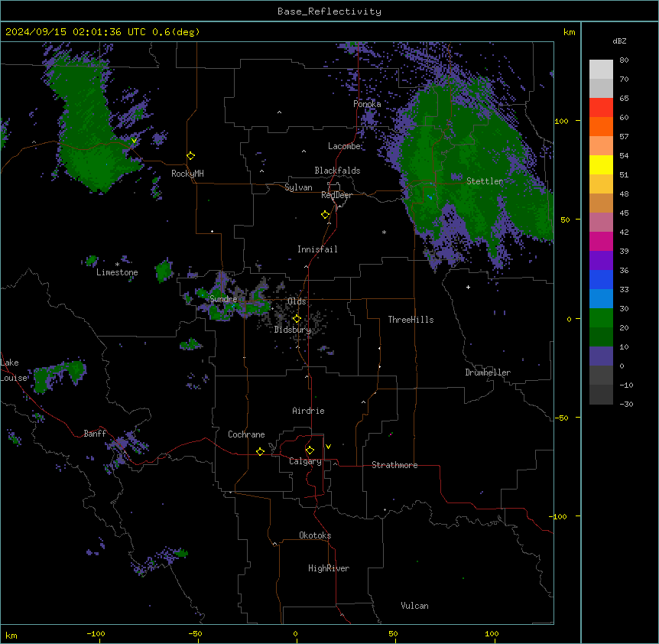Viewport: 659px width, 644px height.
Task: Click the 80 value on dBZ legend
Action: click(x=624, y=60)
